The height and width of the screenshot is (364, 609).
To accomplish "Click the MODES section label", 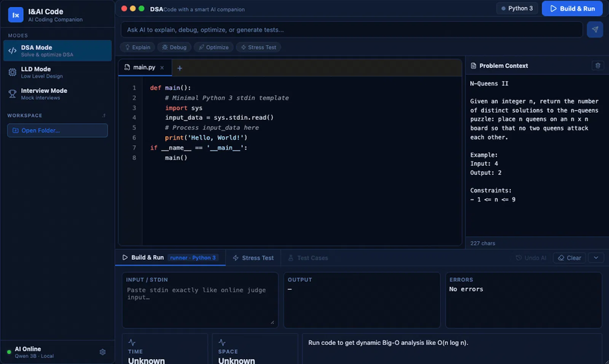I will point(18,35).
